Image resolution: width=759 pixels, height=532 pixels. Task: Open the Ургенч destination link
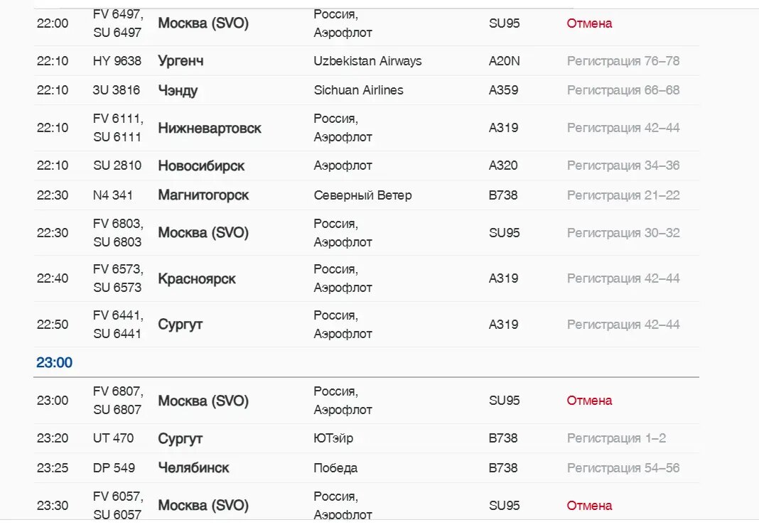click(x=181, y=61)
